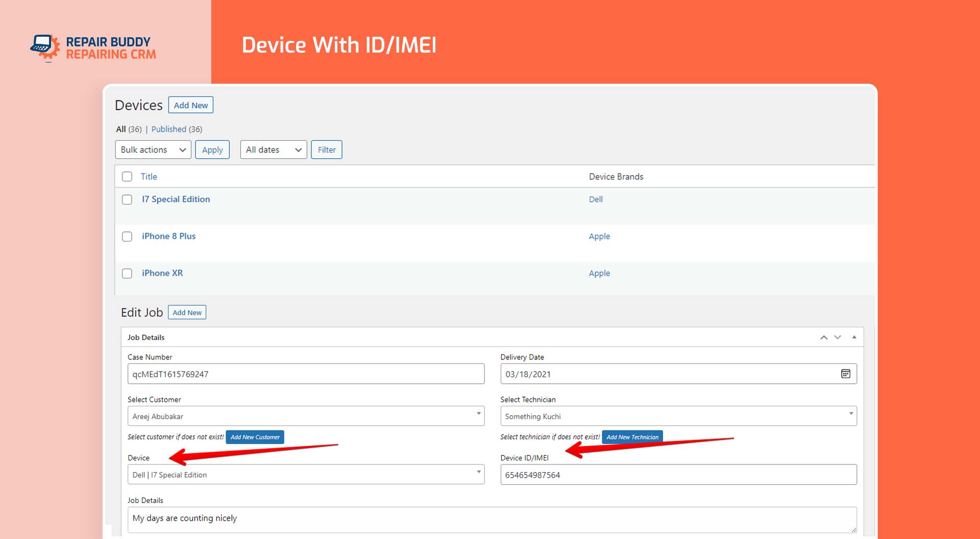
Task: Click the Device Brands column header
Action: coord(616,177)
